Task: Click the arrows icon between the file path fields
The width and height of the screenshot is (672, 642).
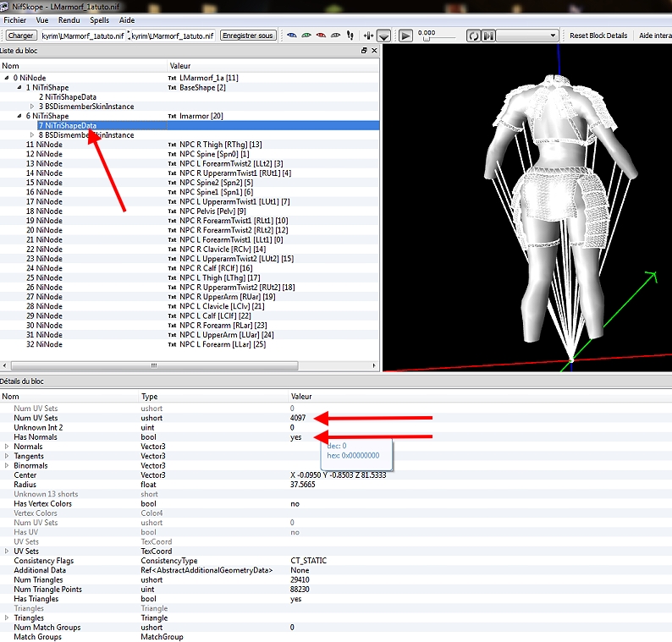Action: [128, 36]
